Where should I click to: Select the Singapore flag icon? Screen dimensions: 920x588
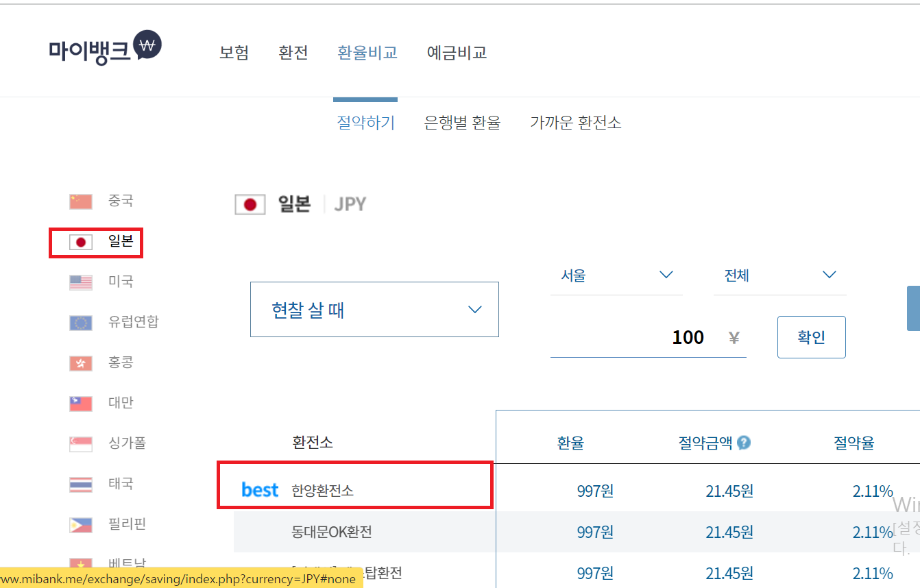[81, 444]
